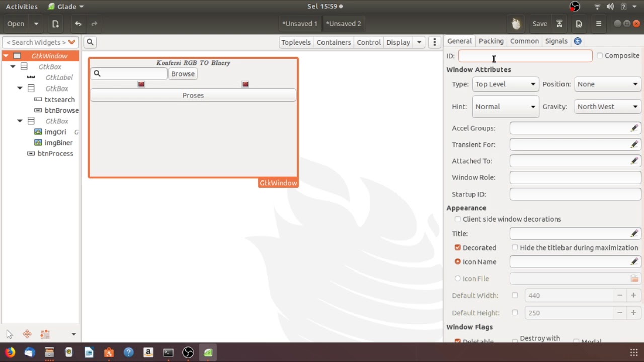Click the ID input field

pos(525,56)
